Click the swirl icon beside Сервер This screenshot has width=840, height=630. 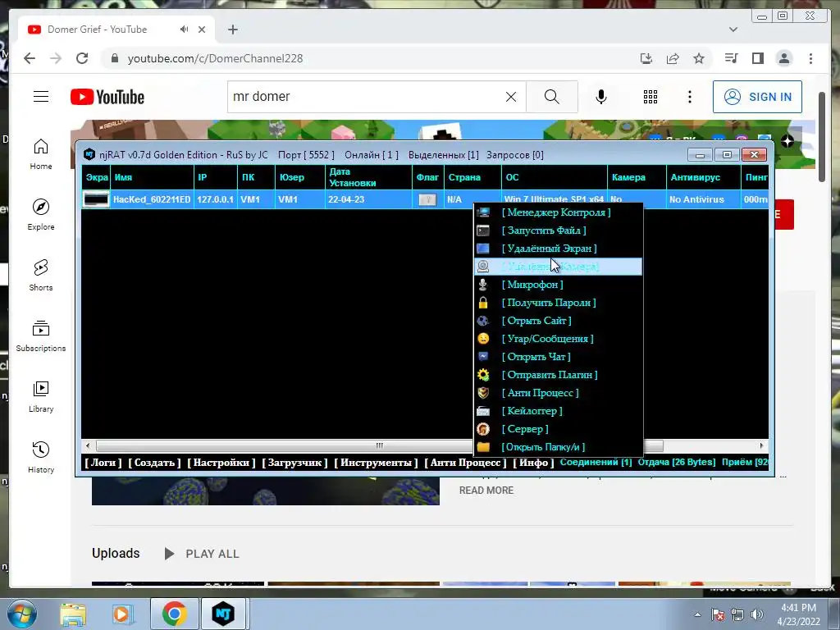click(x=483, y=429)
